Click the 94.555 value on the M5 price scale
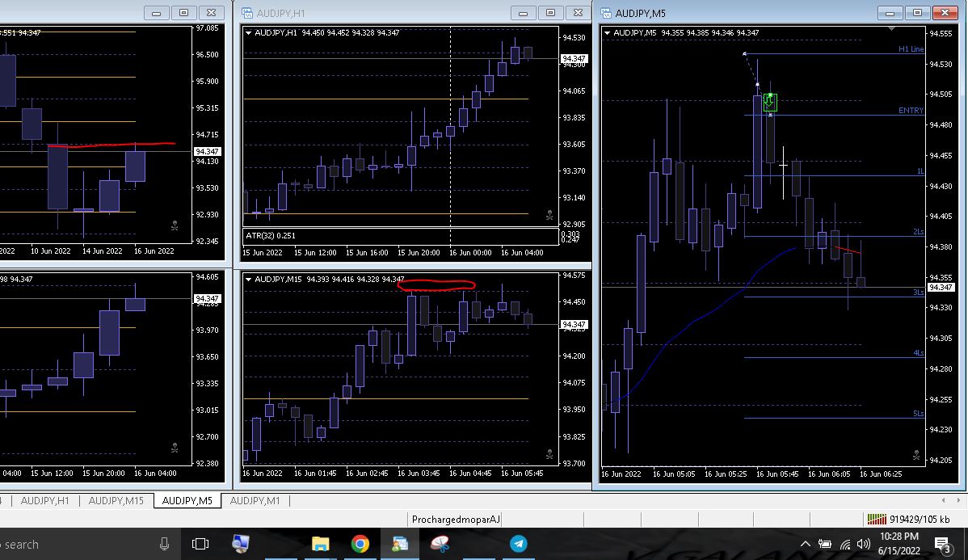 (x=941, y=33)
